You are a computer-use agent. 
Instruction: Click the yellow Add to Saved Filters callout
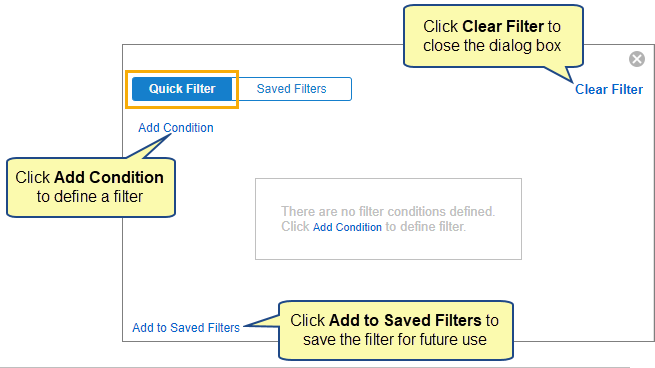click(395, 330)
